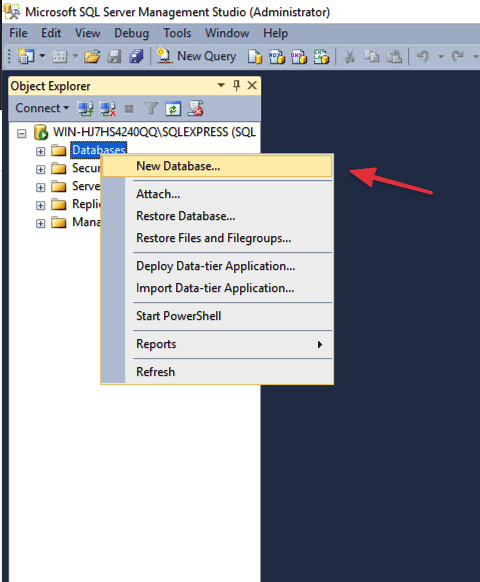Click the Disconnect server icon

pyautogui.click(x=107, y=108)
